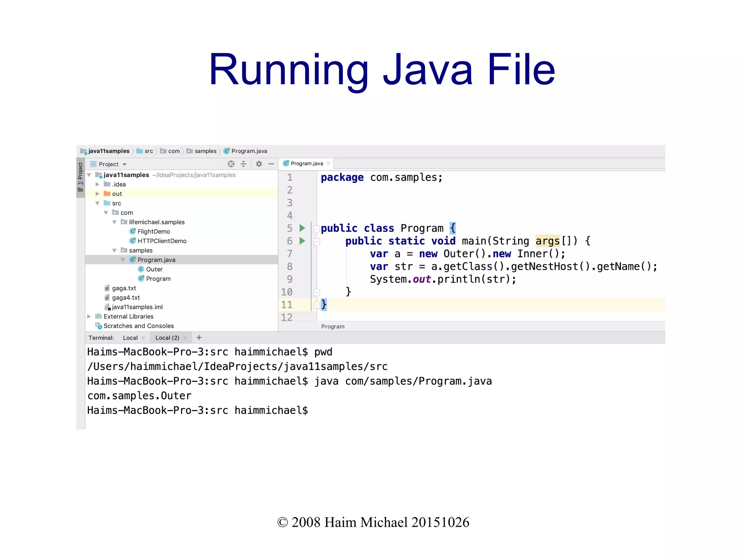Click gaga4.txt file in the tree
Image resolution: width=747 pixels, height=560 pixels.
tap(126, 298)
